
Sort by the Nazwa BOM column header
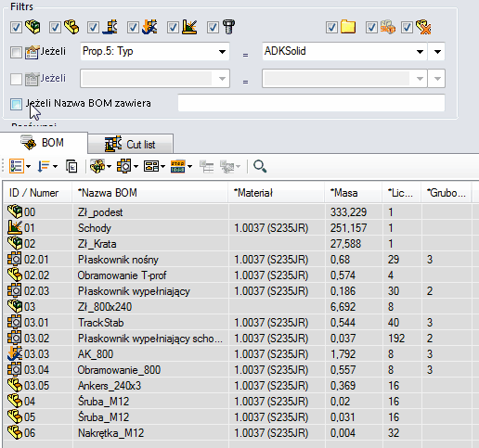[150, 193]
